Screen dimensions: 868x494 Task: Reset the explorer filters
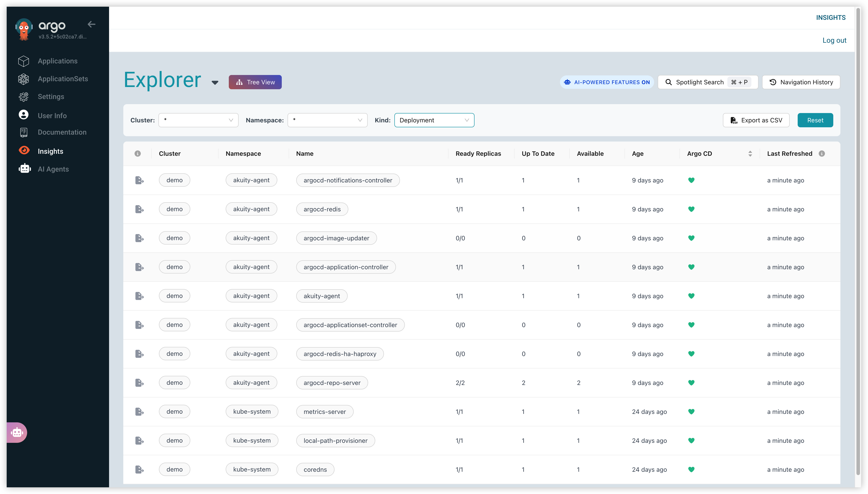[x=815, y=120]
